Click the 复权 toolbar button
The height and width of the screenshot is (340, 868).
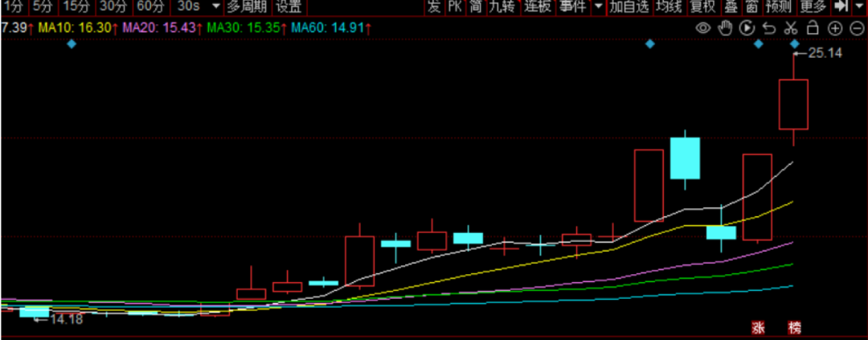[703, 6]
